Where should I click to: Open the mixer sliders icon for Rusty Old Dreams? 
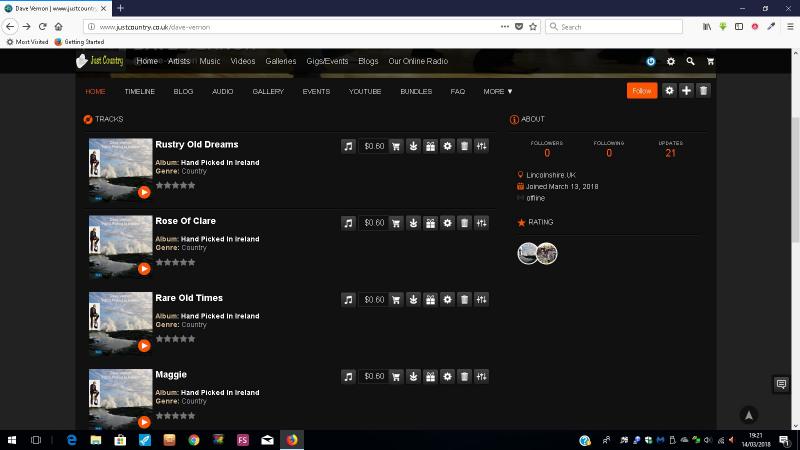pyautogui.click(x=482, y=146)
